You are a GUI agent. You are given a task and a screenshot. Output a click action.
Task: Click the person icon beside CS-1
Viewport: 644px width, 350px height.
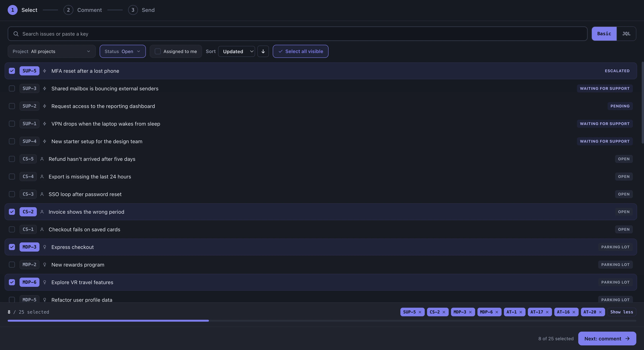[x=42, y=229]
